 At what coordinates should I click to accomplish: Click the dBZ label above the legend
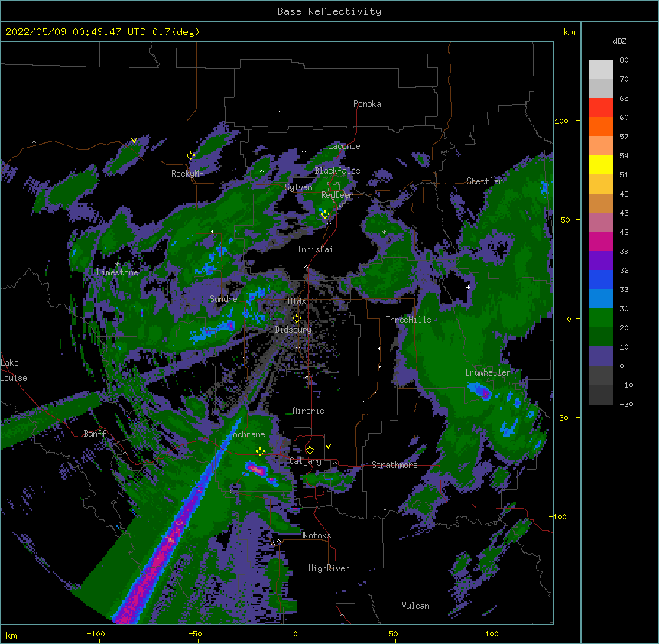[x=619, y=41]
